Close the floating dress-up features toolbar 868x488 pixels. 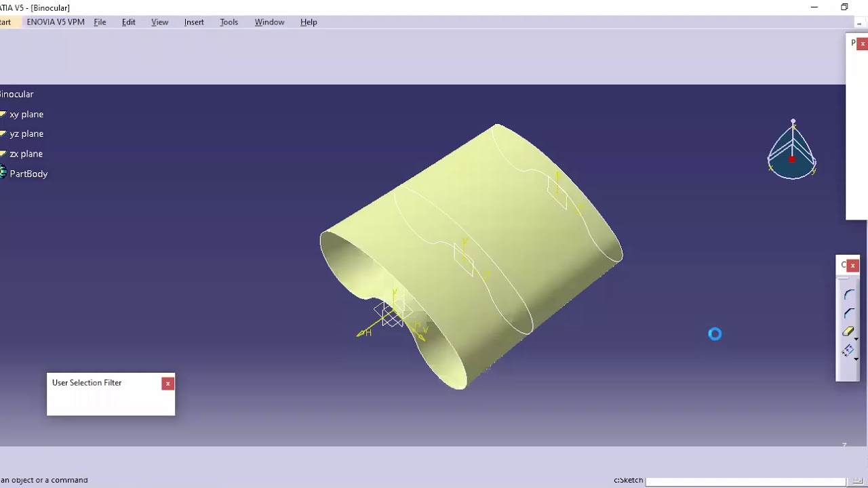point(852,265)
